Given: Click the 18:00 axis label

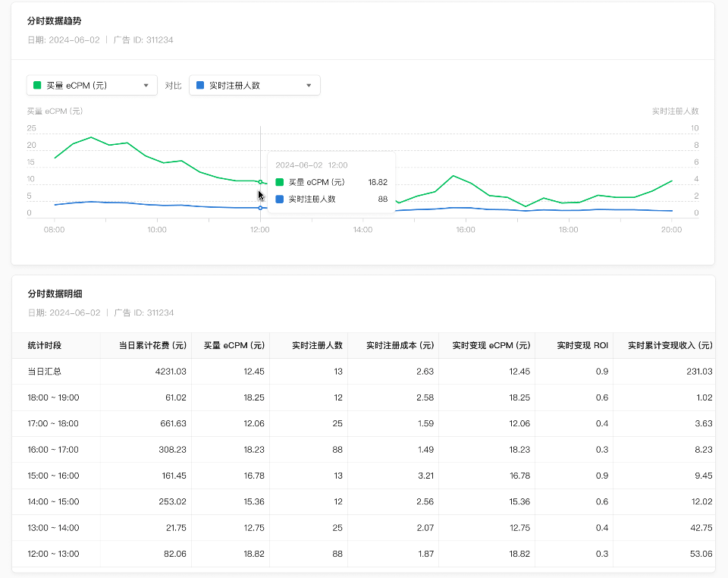Looking at the screenshot, I should coord(569,229).
